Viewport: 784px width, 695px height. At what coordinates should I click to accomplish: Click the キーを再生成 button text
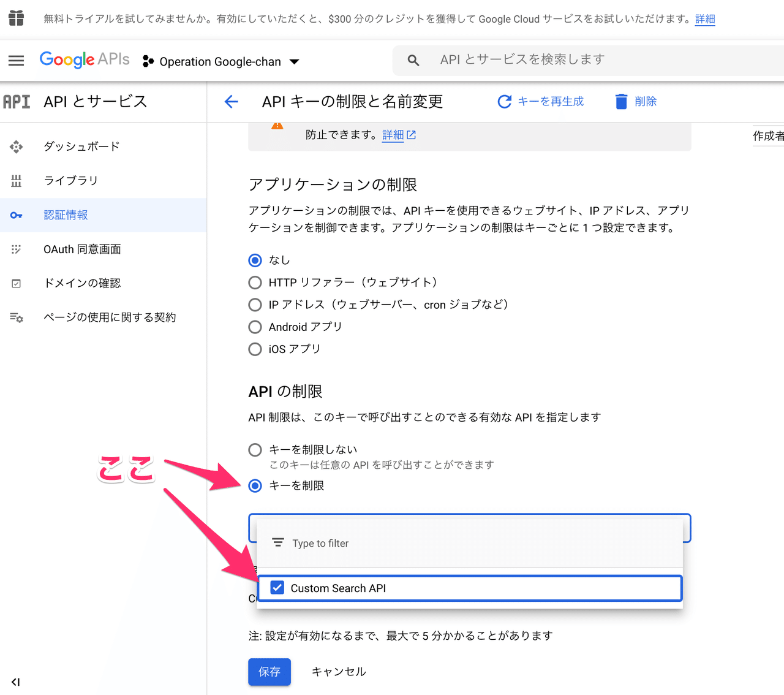551,102
